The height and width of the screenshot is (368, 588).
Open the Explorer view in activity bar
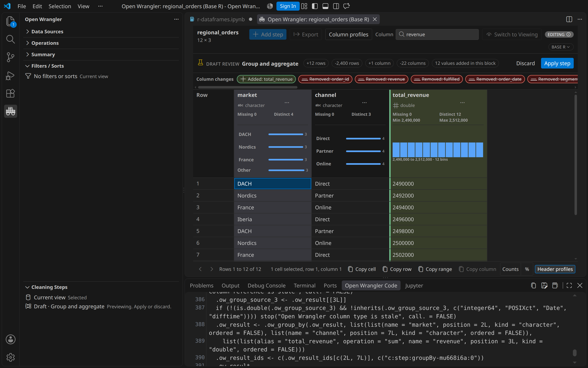point(10,21)
